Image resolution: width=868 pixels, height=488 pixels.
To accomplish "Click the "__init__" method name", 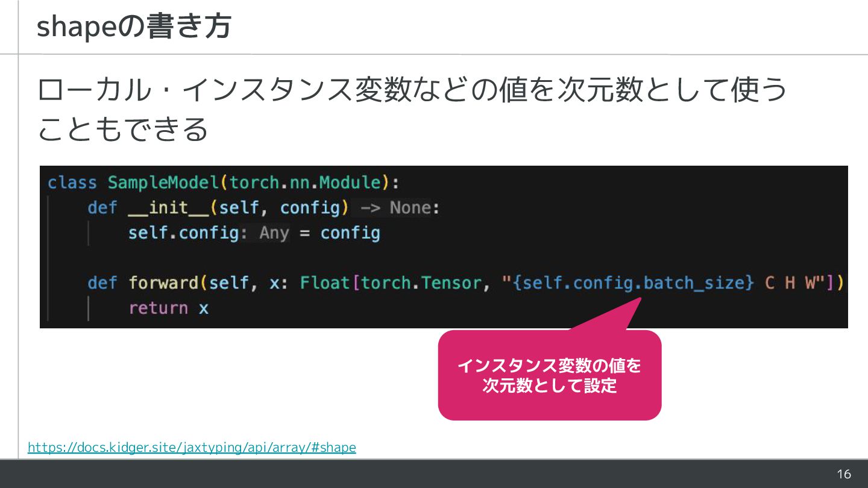I will (x=168, y=208).
